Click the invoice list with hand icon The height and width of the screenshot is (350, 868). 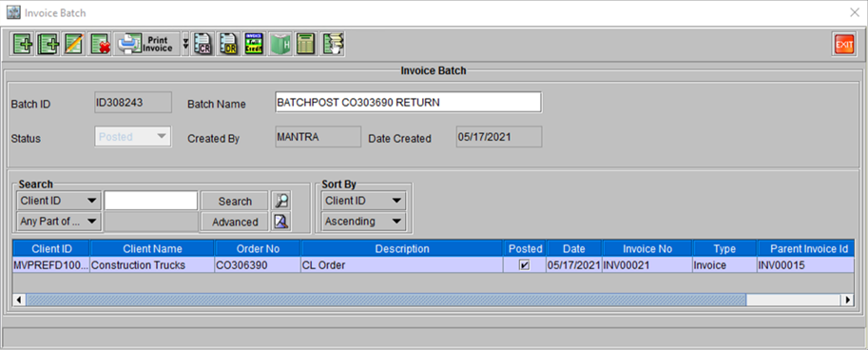click(x=334, y=44)
